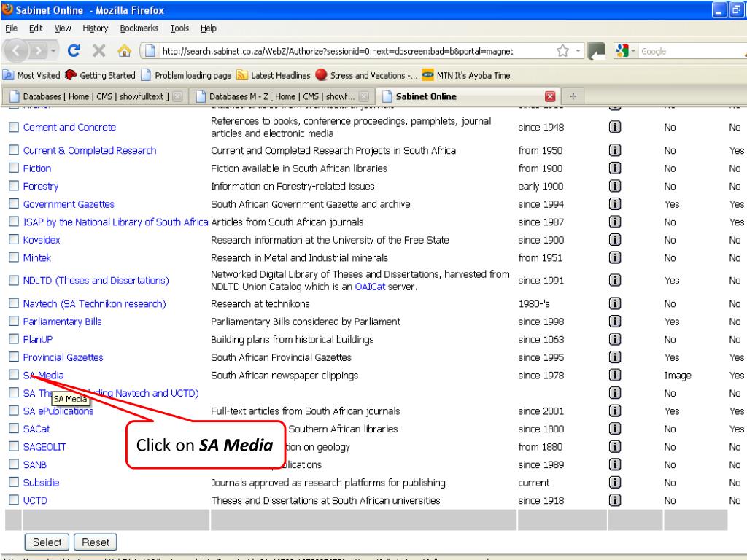Open the Google search engine selector
The image size is (747, 560).
[x=625, y=51]
